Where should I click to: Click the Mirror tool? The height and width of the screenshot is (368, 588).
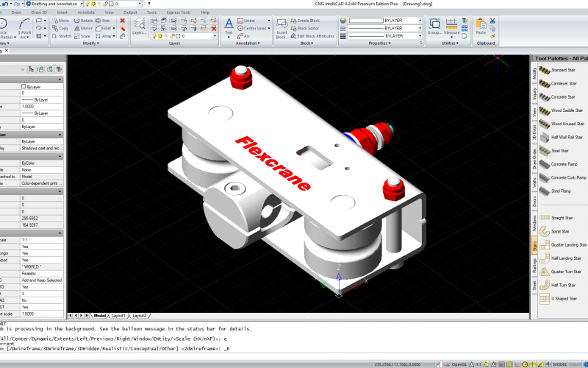pos(82,28)
